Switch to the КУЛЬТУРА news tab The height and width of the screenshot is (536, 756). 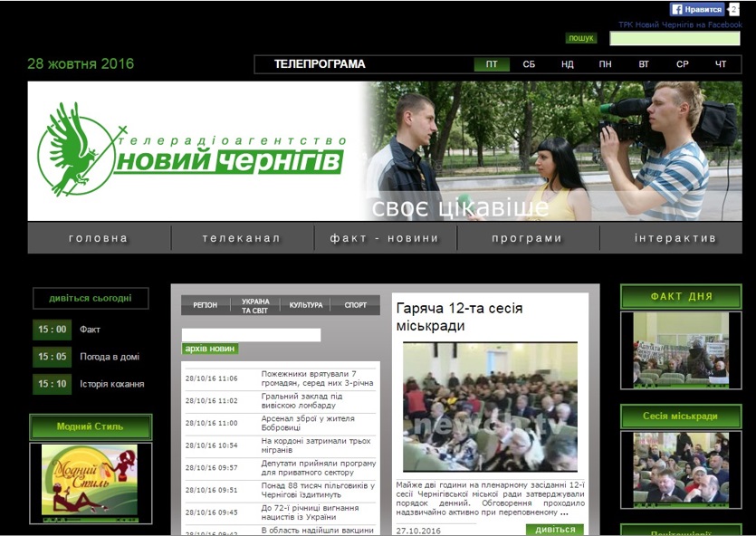tap(306, 305)
